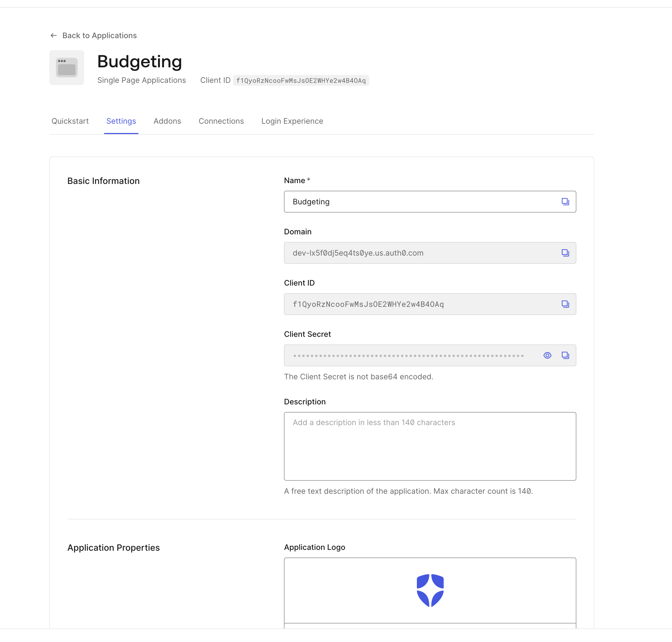Screen dimensions: 672x642
Task: Copy the Client Secret to clipboard
Action: pos(565,355)
